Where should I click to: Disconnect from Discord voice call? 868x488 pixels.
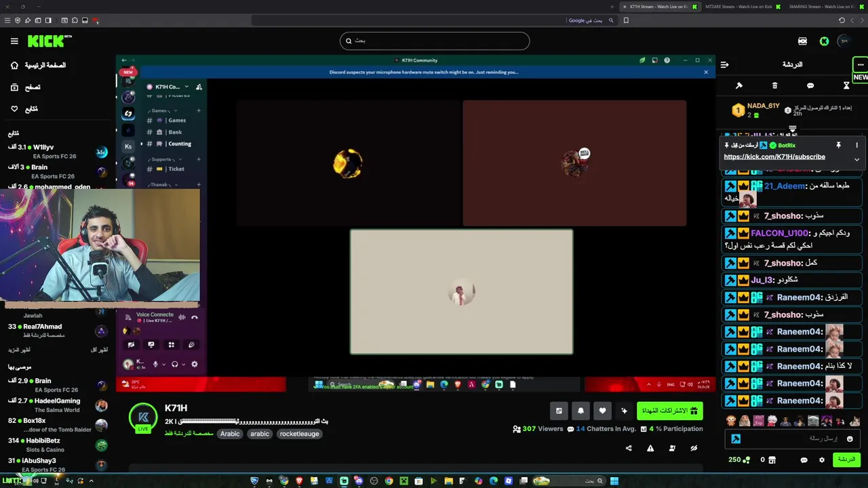(194, 317)
